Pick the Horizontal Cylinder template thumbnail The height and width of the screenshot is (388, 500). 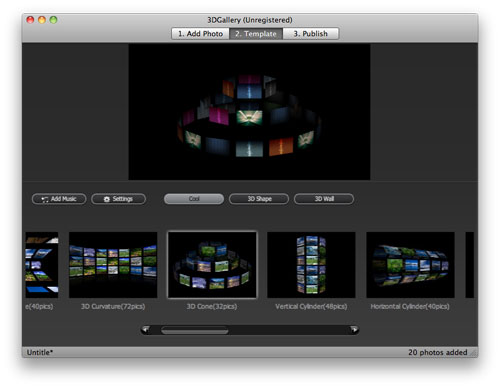pos(410,265)
